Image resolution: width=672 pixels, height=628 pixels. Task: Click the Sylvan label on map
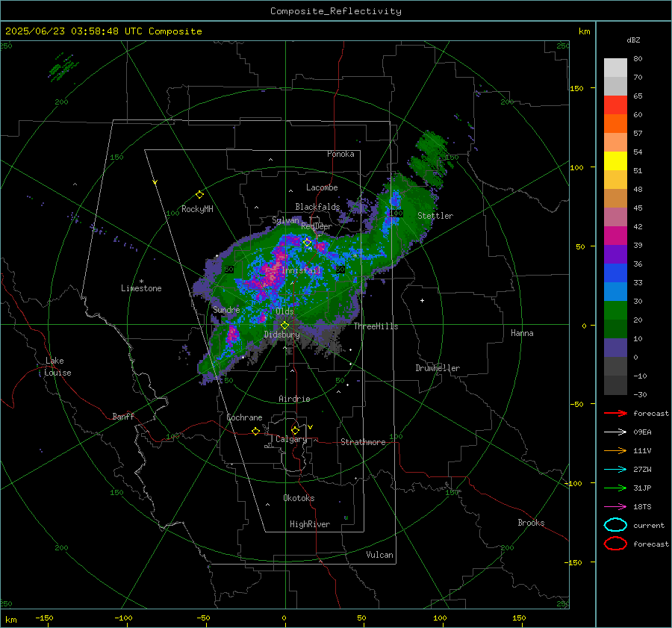[285, 220]
